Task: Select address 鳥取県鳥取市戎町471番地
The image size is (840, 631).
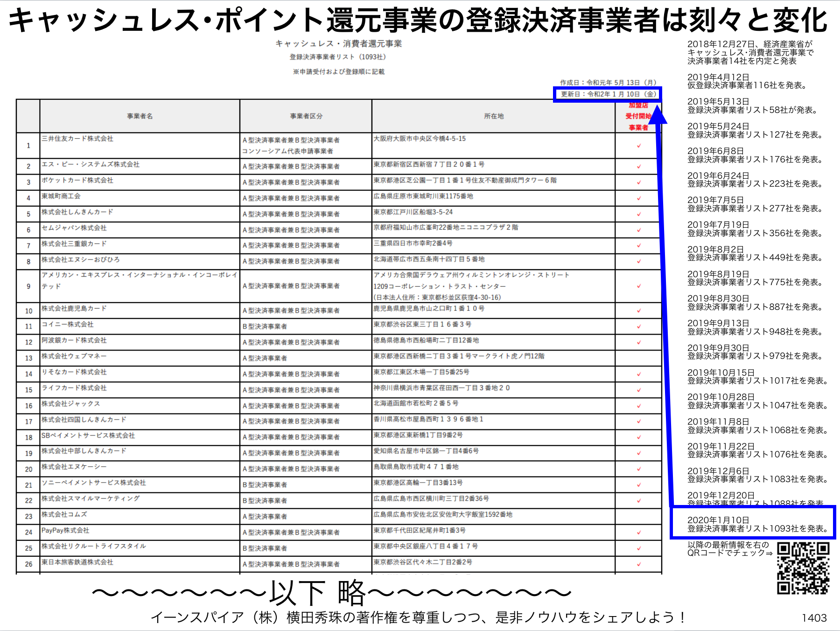Action: [416, 467]
